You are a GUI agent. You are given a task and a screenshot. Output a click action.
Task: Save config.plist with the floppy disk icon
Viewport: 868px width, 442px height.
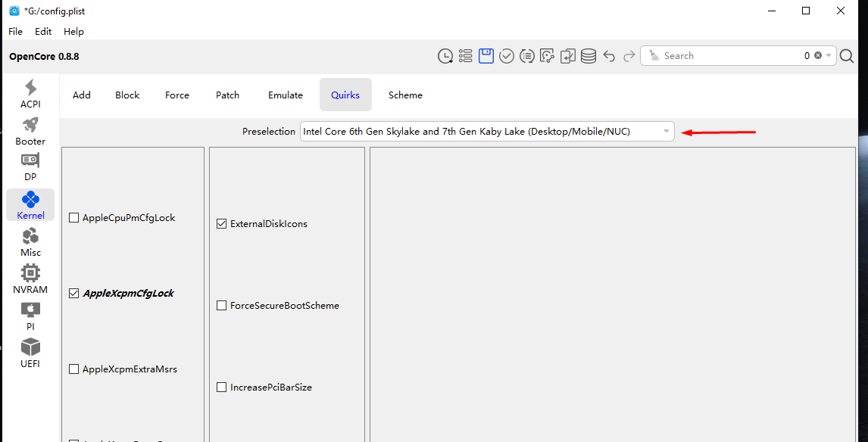486,56
